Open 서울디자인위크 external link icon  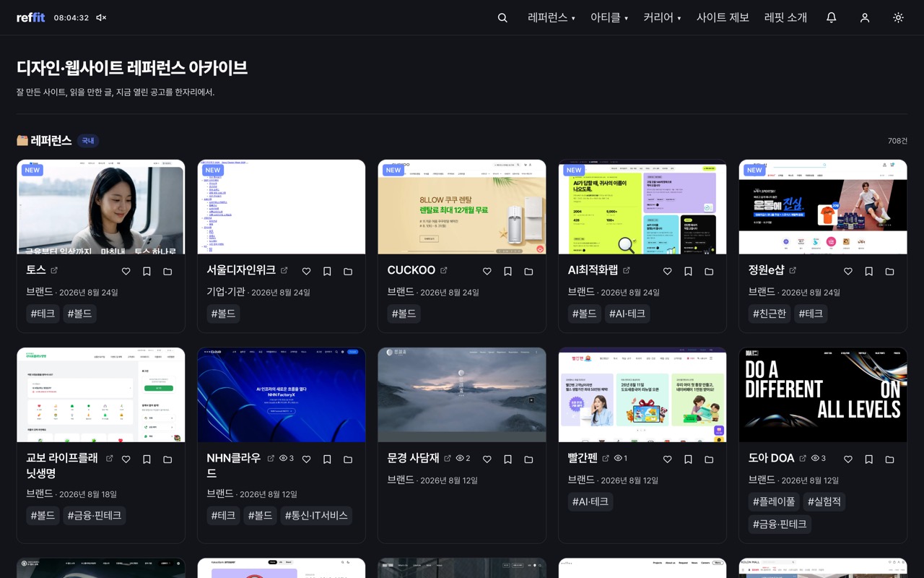(284, 270)
